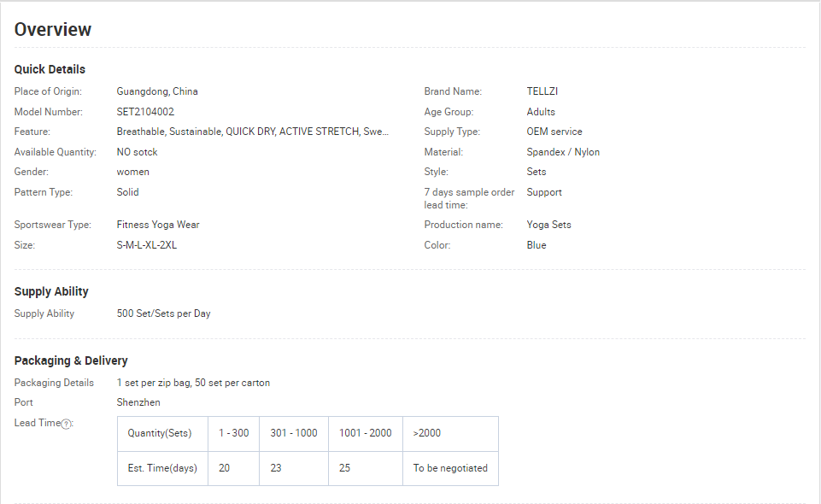Click the Packaging & Delivery heading

71,360
